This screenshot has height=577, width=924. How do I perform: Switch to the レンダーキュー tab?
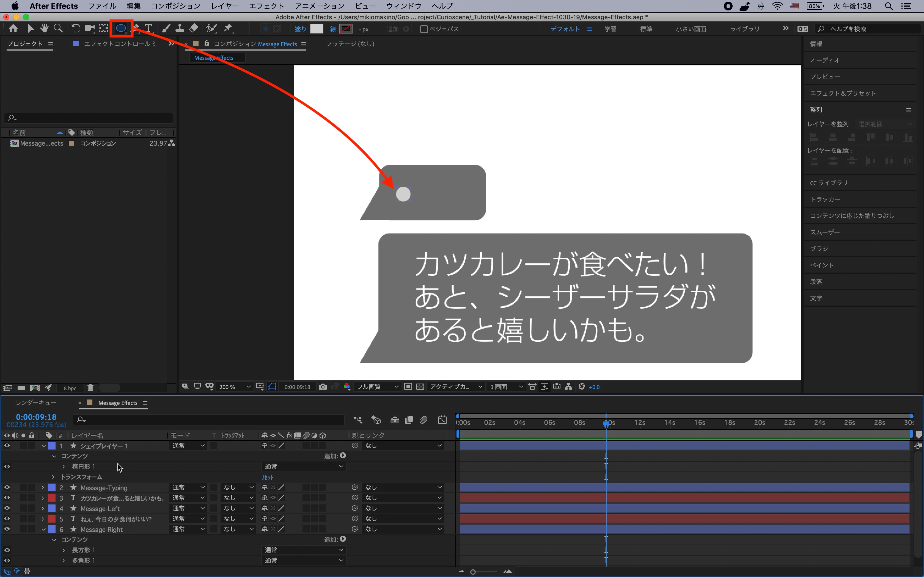[36, 403]
